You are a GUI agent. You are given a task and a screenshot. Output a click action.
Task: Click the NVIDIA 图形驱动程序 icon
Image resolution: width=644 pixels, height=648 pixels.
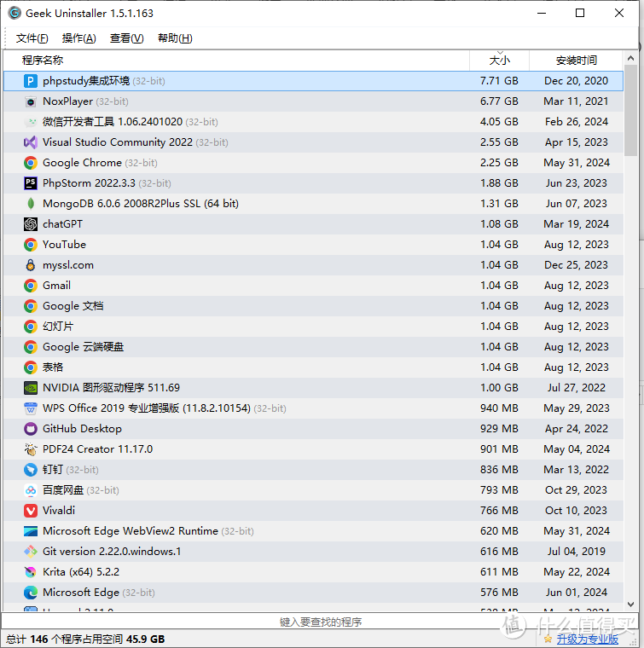(x=30, y=388)
